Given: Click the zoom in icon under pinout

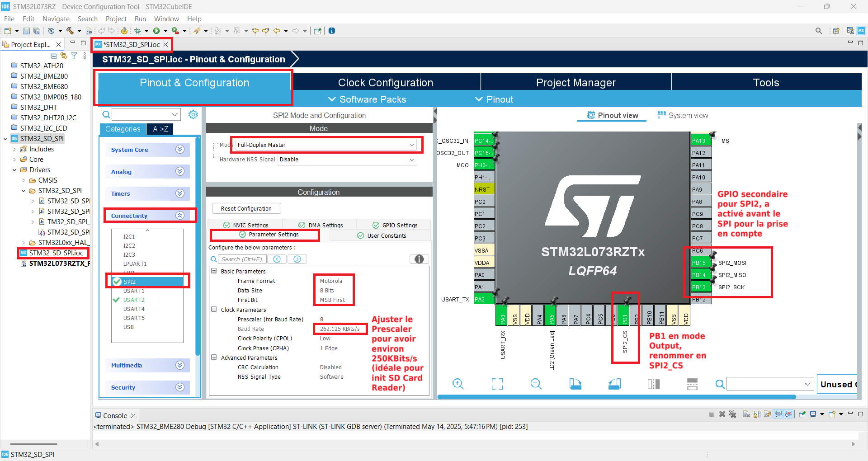Looking at the screenshot, I should pos(458,384).
